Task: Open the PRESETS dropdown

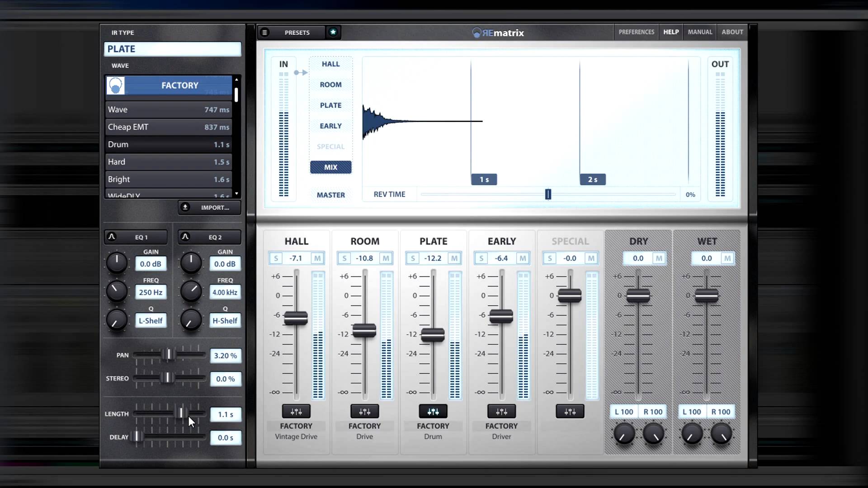Action: pos(297,33)
